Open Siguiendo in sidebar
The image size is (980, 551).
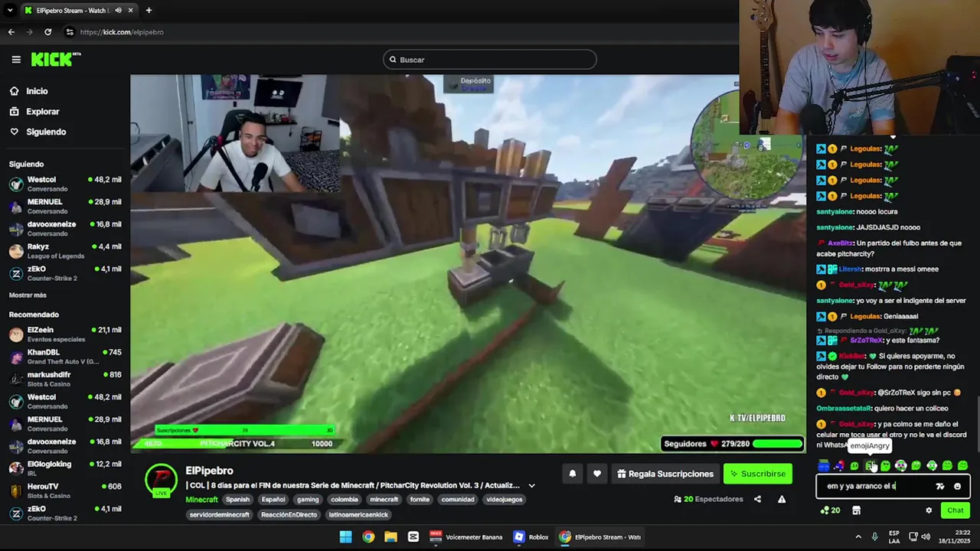click(46, 132)
